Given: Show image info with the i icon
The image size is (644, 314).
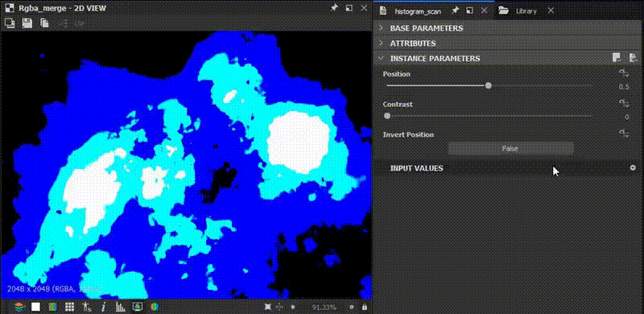Looking at the screenshot, I should (x=103, y=307).
